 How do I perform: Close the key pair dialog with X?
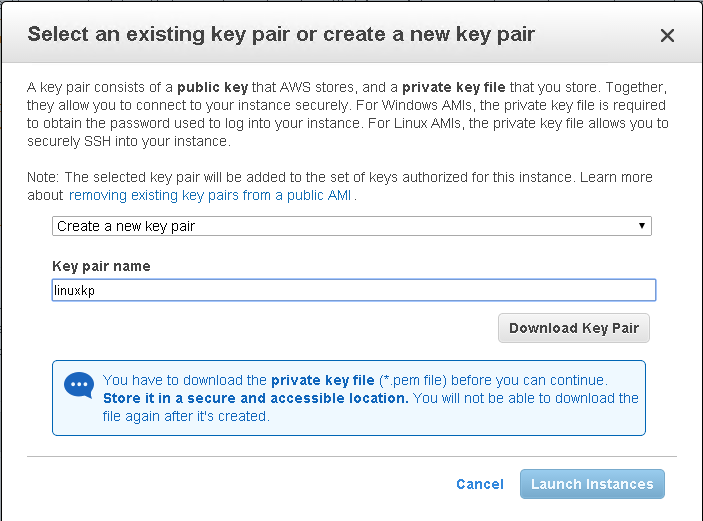pyautogui.click(x=667, y=35)
